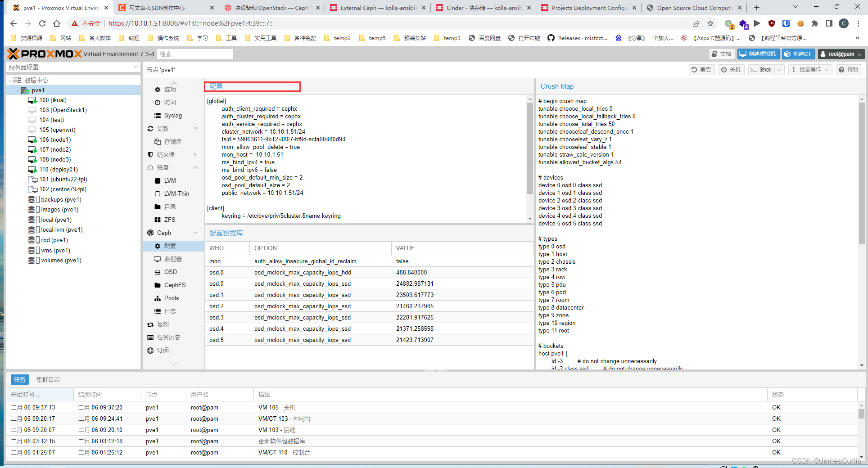Open the directory (目录) folder icon
The height and width of the screenshot is (468, 868).
pos(158,207)
